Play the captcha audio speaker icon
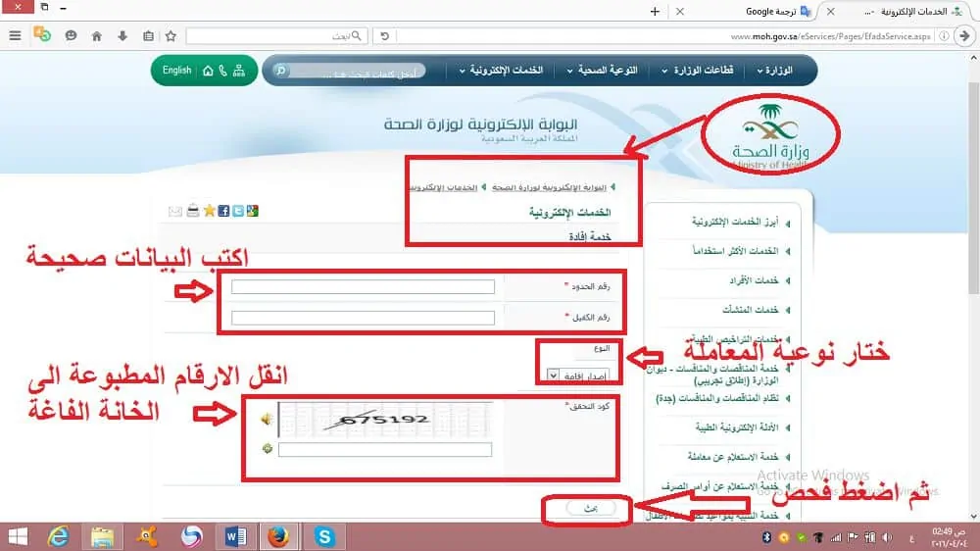 [267, 419]
